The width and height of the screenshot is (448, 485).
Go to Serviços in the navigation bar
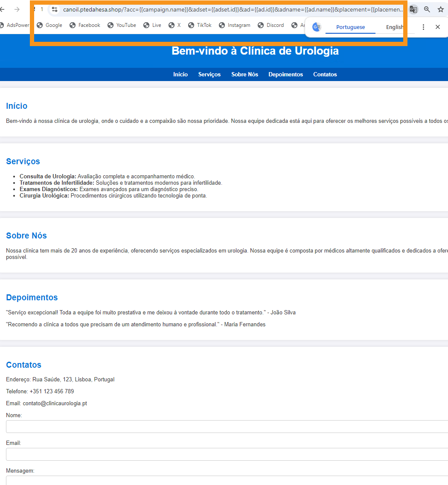(x=209, y=75)
